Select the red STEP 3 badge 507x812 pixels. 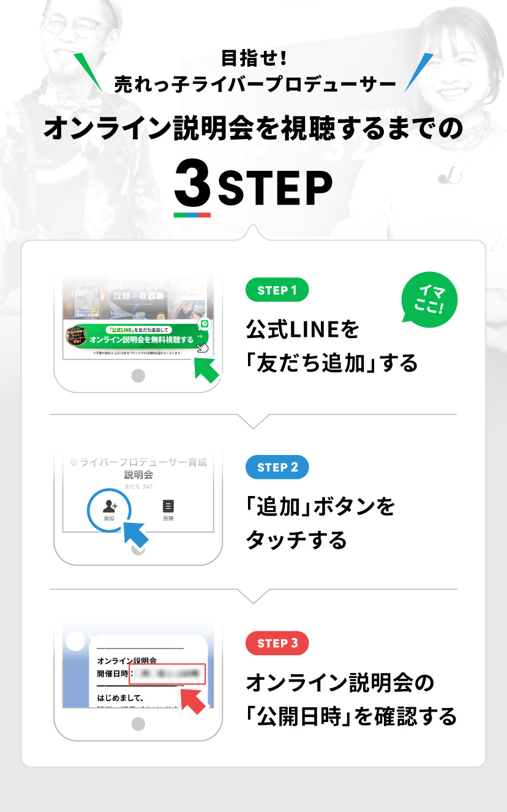pyautogui.click(x=277, y=643)
